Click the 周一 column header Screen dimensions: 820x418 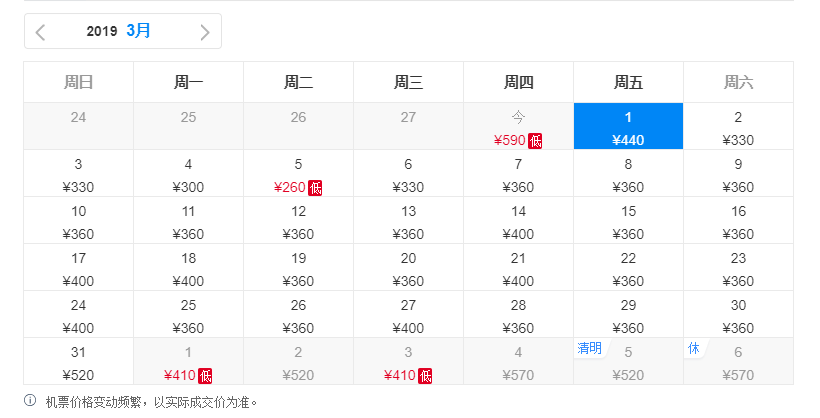(188, 82)
